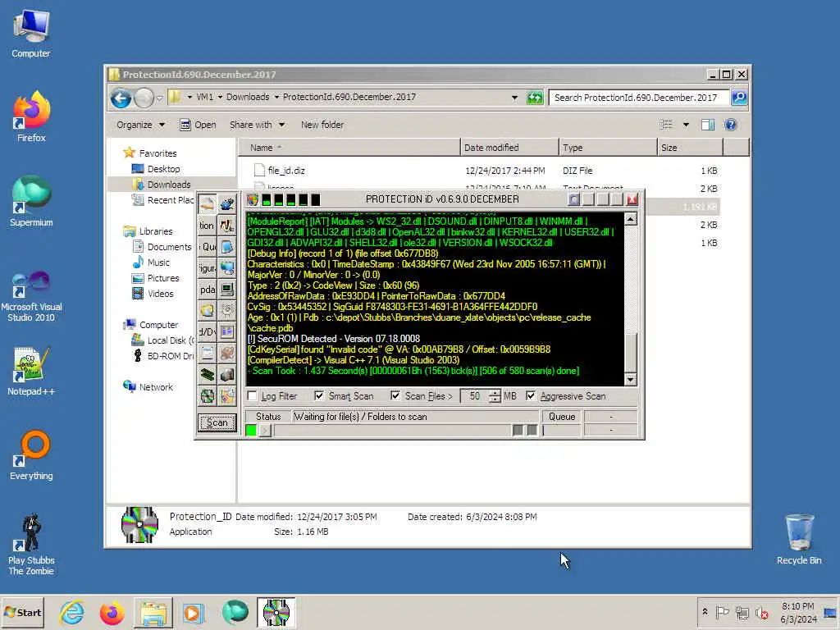
Task: Expand the address bar history dropdown arrow
Action: pos(514,98)
